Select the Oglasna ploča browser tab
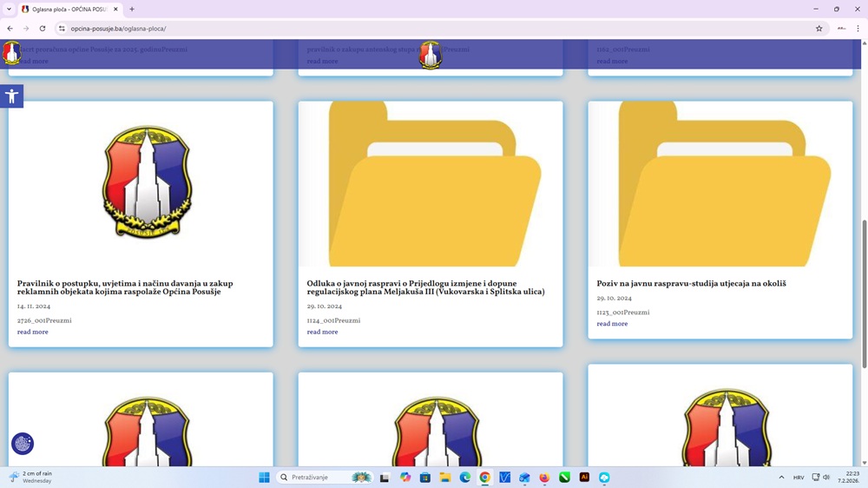Viewport: 868px width, 488px height. [69, 9]
